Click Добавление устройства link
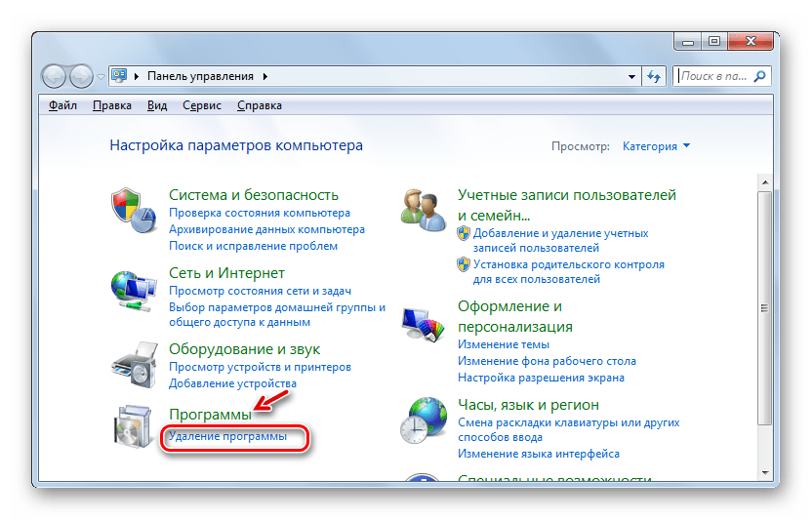 (232, 383)
